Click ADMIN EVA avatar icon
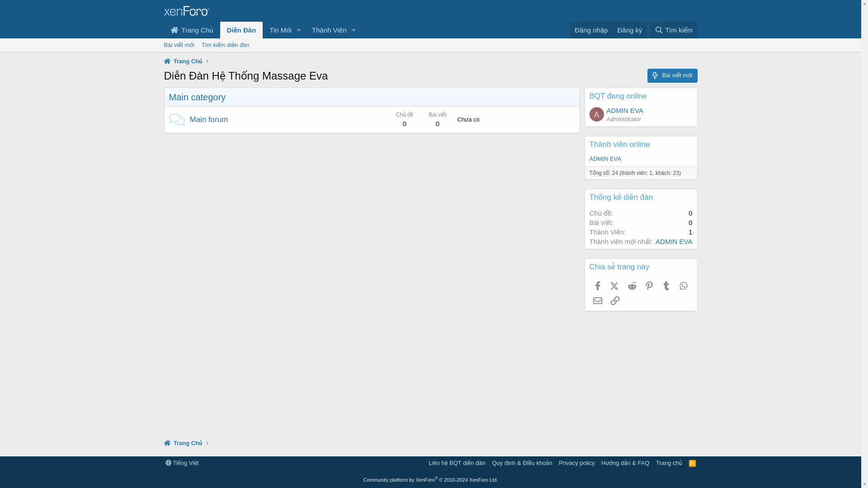The width and height of the screenshot is (868, 488). pyautogui.click(x=597, y=114)
